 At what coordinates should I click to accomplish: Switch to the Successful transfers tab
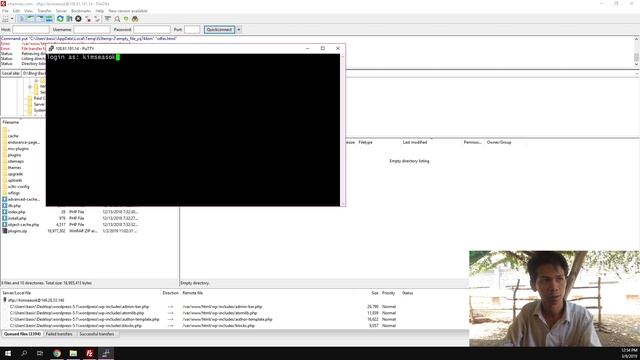[x=97, y=334]
